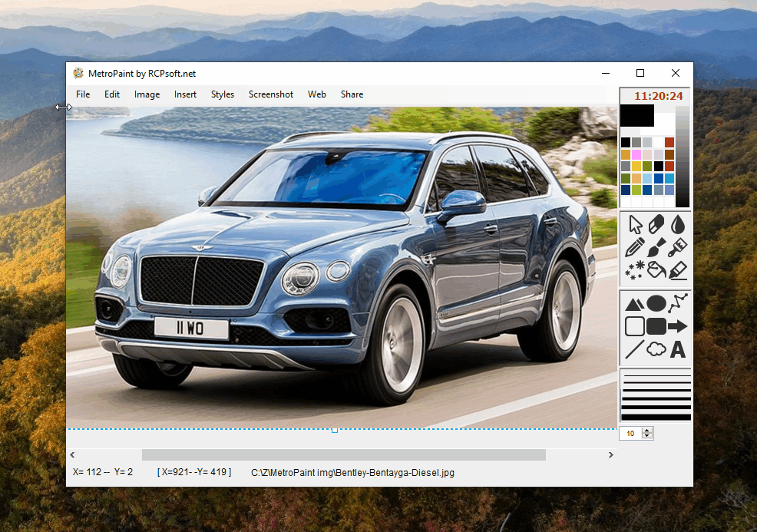Image resolution: width=757 pixels, height=532 pixels.
Task: Click the MetroPaint app icon in title bar
Action: coord(78,74)
